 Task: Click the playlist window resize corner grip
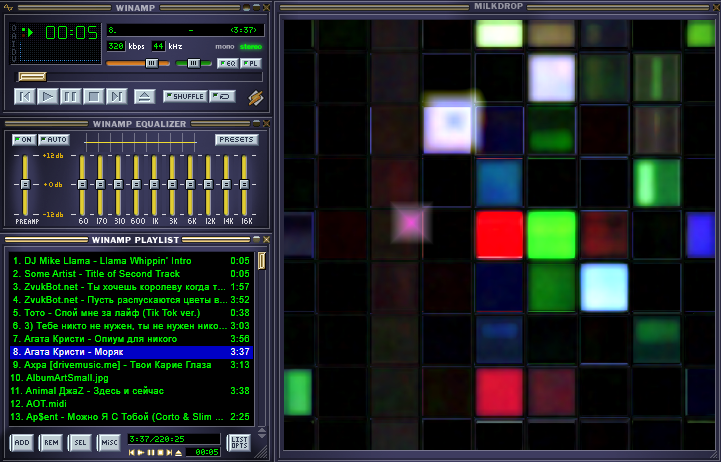point(262,452)
